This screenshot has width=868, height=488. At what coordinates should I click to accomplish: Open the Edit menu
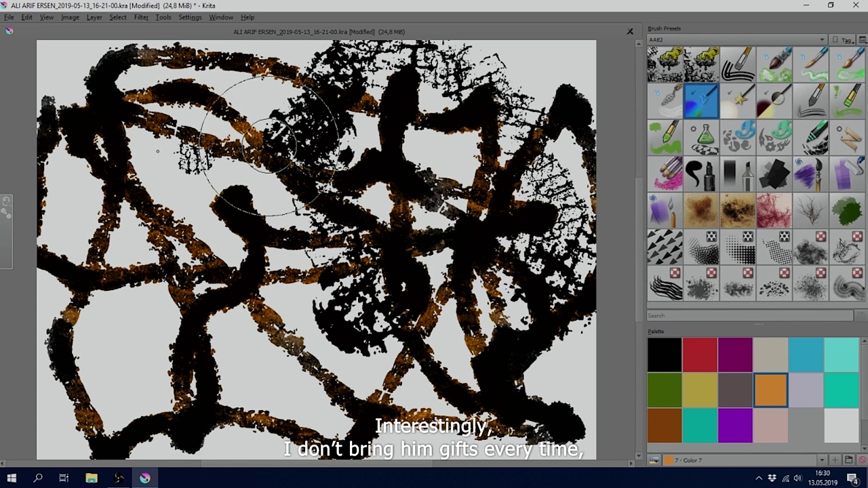[x=26, y=17]
